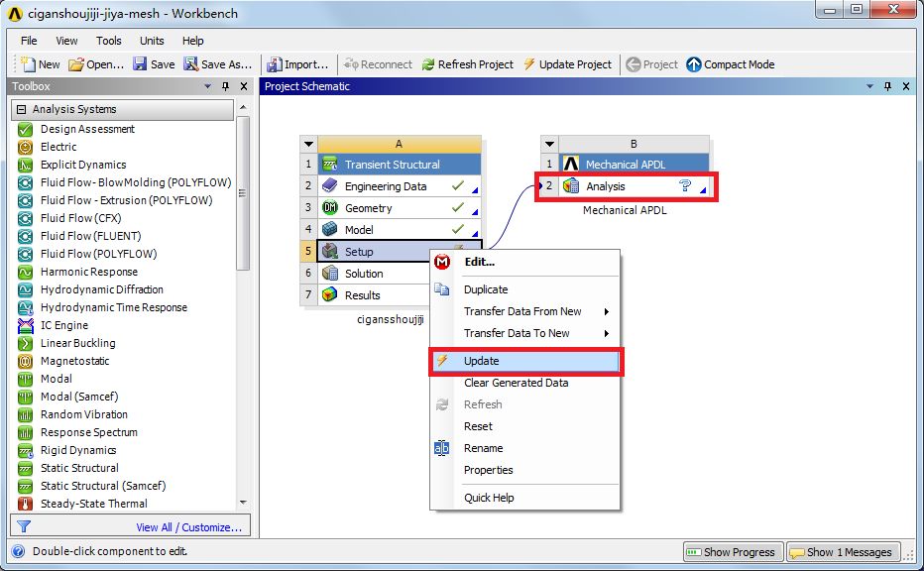Open Properties from the context menu
The width and height of the screenshot is (924, 571).
coord(525,470)
